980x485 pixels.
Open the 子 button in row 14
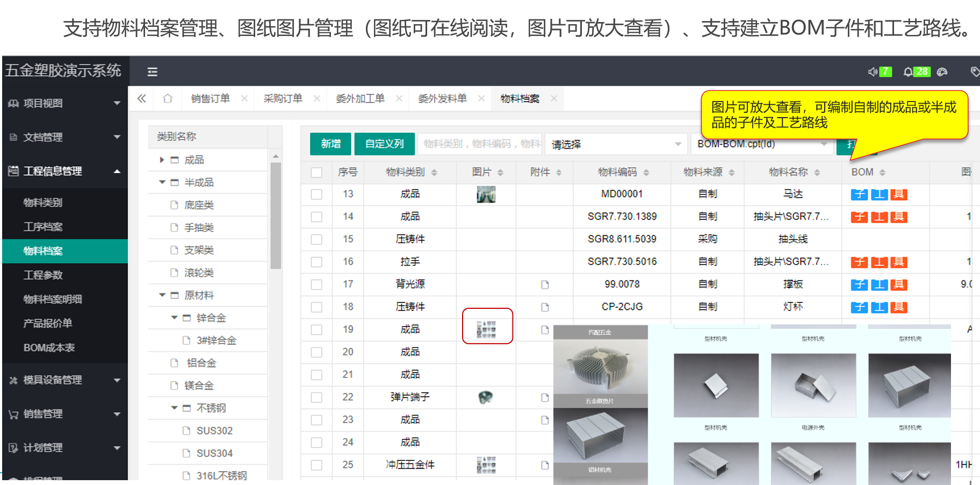point(859,217)
